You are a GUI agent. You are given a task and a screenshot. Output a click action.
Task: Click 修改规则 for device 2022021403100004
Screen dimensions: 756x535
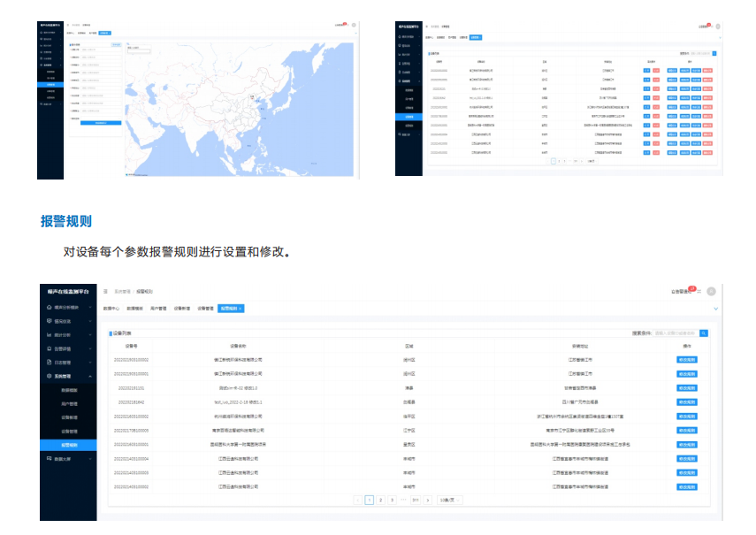[686, 459]
